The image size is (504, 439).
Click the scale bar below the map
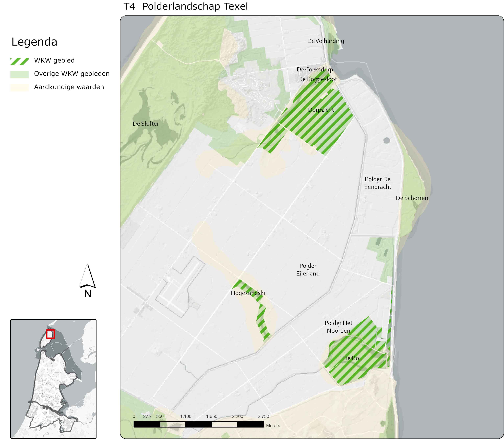click(x=199, y=424)
